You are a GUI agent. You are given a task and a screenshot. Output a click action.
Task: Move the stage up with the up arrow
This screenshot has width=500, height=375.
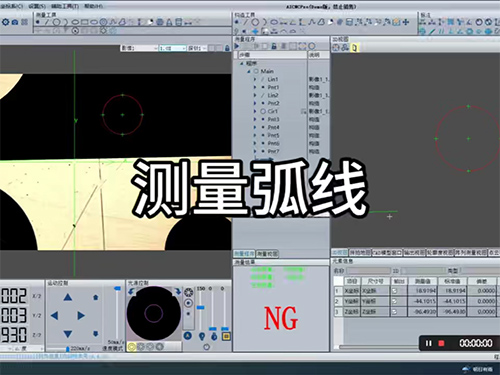click(68, 297)
